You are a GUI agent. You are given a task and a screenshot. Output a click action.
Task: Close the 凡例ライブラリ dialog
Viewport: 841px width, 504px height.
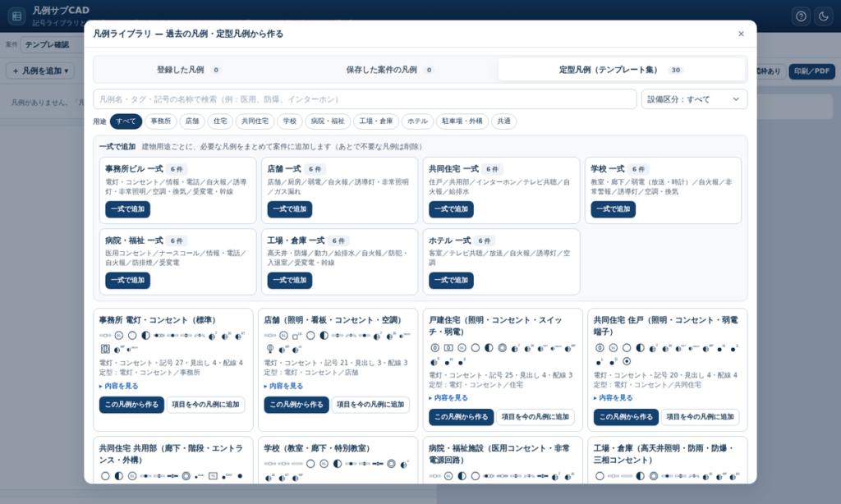coord(741,34)
